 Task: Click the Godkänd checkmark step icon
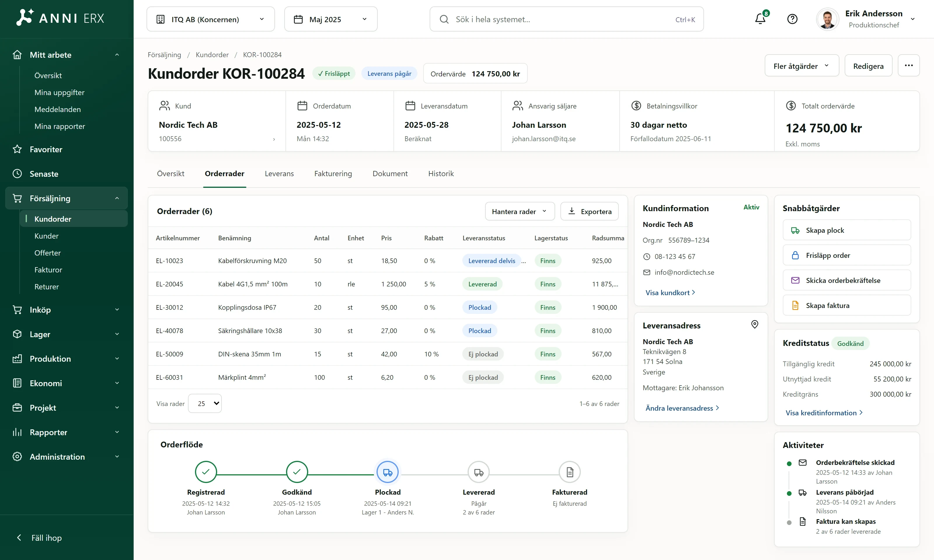coord(297,472)
